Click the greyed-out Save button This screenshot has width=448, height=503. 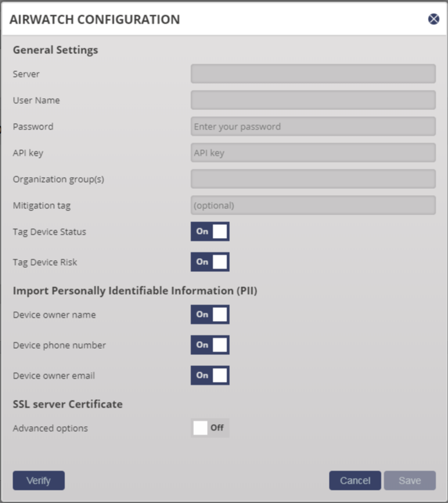[x=410, y=481]
